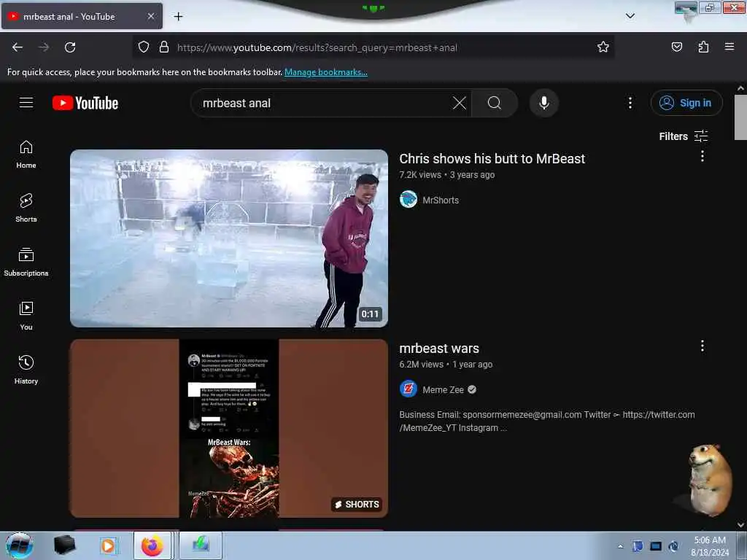Open more actions for the Chris video
The width and height of the screenshot is (747, 560).
coord(703,156)
